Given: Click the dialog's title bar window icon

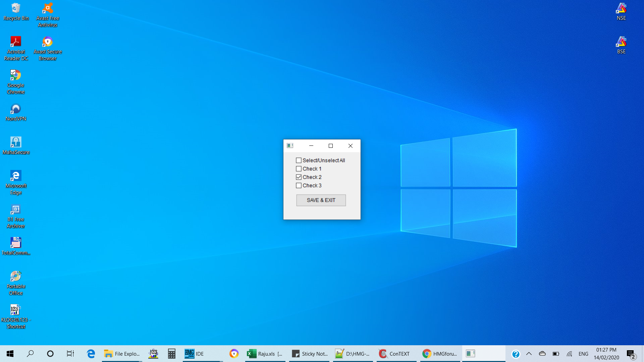Looking at the screenshot, I should click(x=290, y=145).
